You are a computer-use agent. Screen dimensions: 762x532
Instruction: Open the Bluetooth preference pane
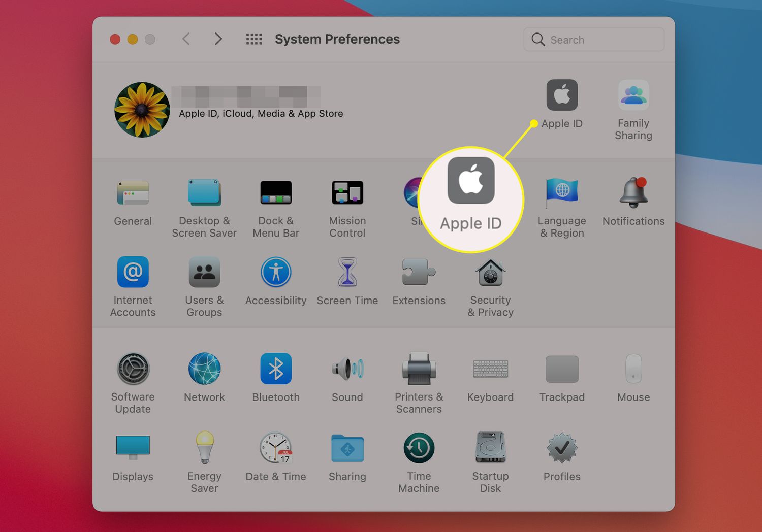coord(276,369)
